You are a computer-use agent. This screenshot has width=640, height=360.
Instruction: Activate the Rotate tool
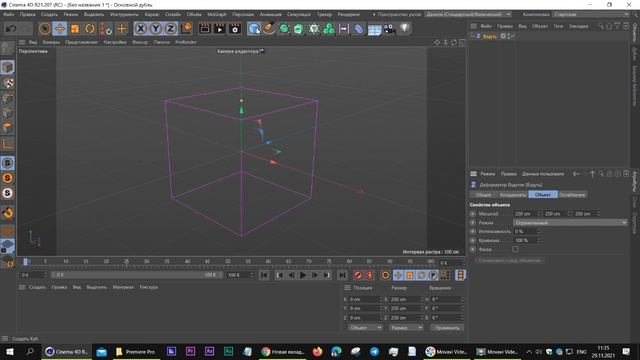[90, 29]
